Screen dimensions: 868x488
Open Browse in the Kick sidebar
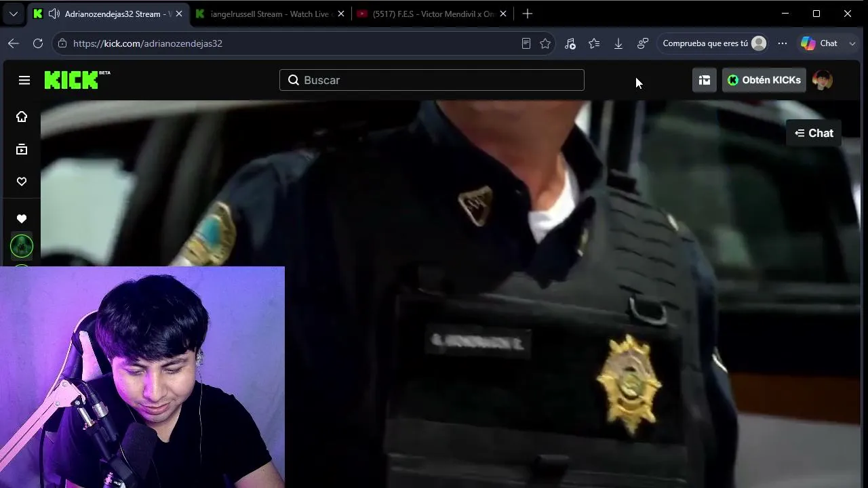(22, 149)
